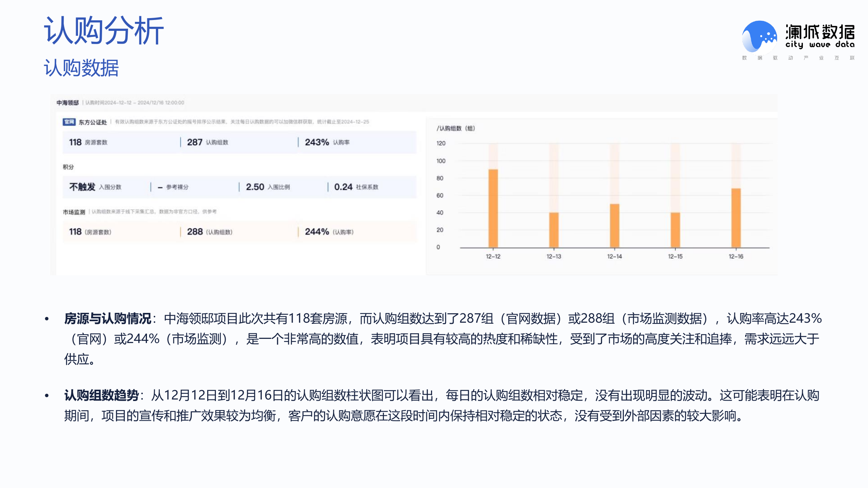Click the 244% (认购率) market value
868x488 pixels.
(329, 232)
